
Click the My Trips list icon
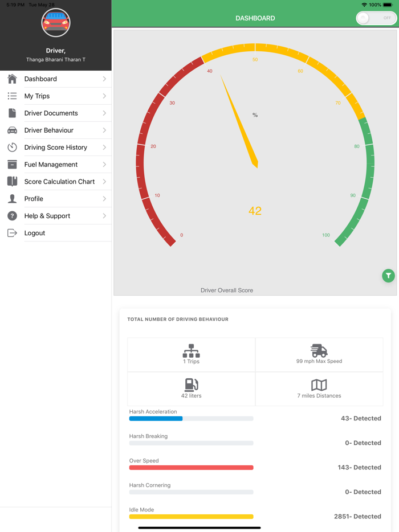click(x=12, y=96)
